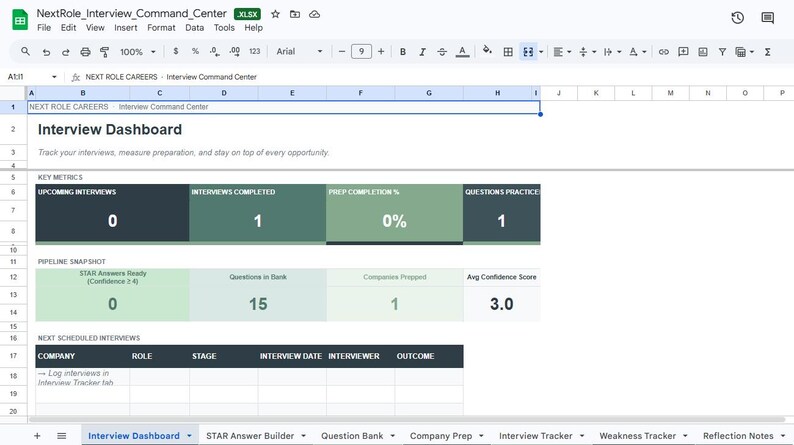Screen dimensions: 794x445
Task: Open horizontal align dropdown
Action: click(562, 52)
